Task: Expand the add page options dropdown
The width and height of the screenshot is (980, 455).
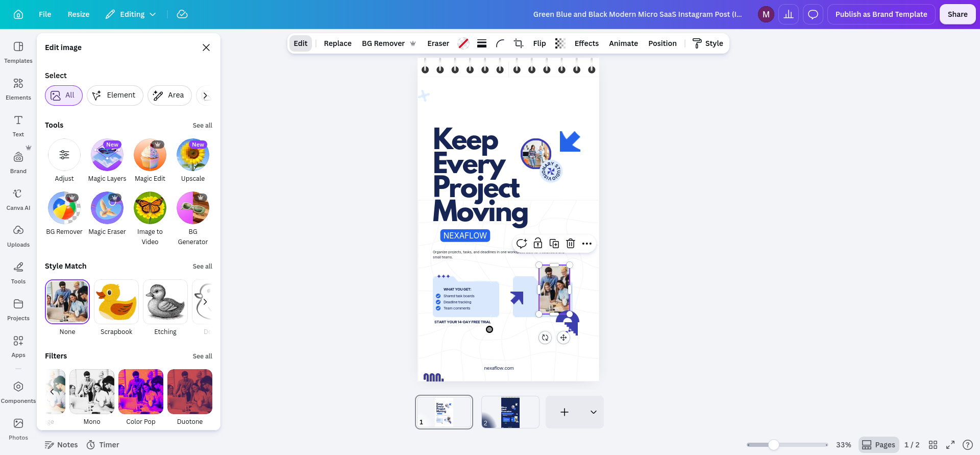Action: 594,412
